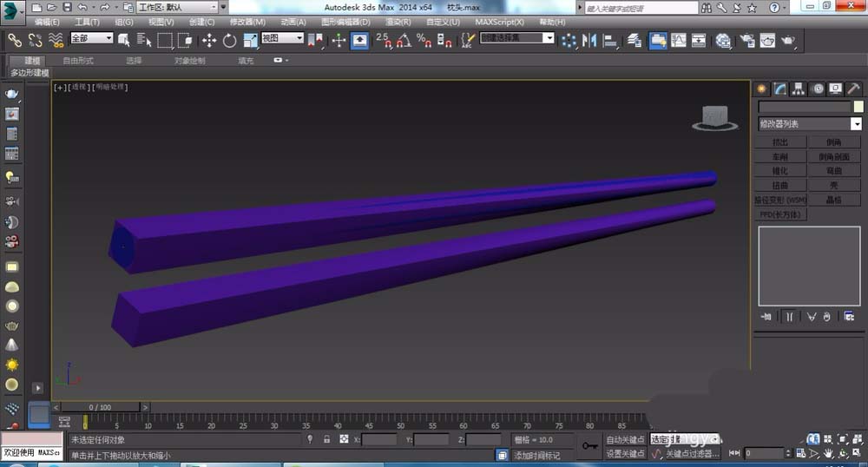Screen dimensions: 868x467
Task: Click the Edit Named Selection Sets icon
Action: [x=469, y=40]
